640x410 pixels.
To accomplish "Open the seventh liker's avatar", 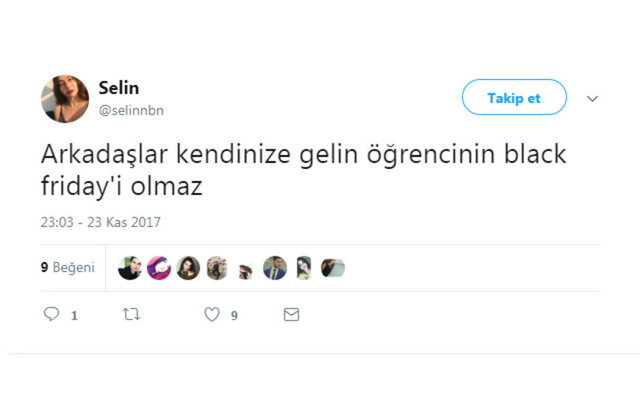I will pyautogui.click(x=304, y=268).
